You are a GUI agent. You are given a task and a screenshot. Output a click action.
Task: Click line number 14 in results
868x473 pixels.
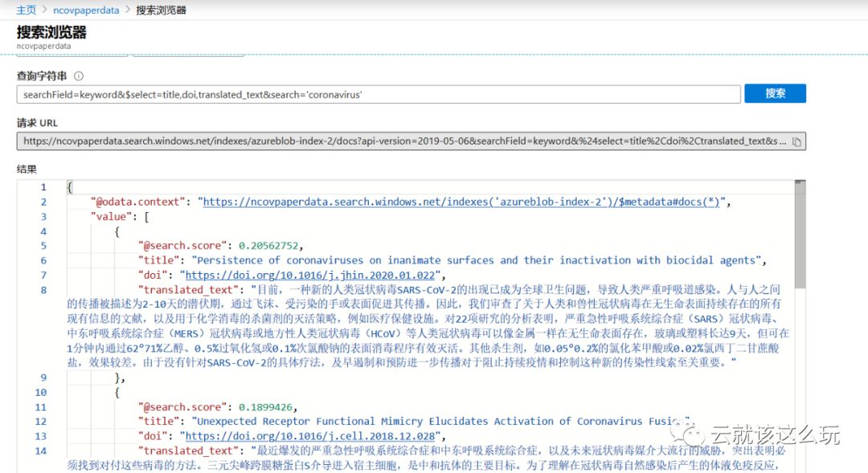[41, 451]
